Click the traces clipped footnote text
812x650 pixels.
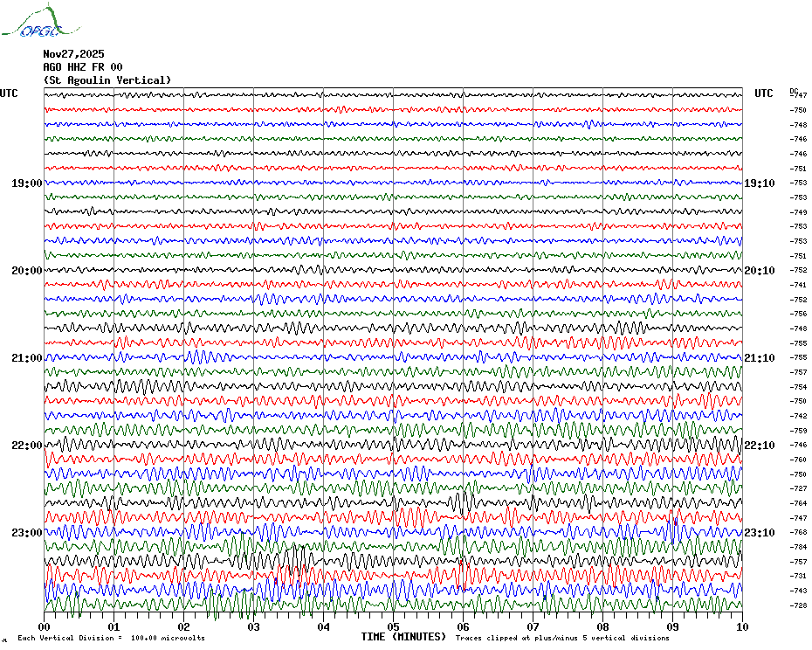tap(562, 639)
